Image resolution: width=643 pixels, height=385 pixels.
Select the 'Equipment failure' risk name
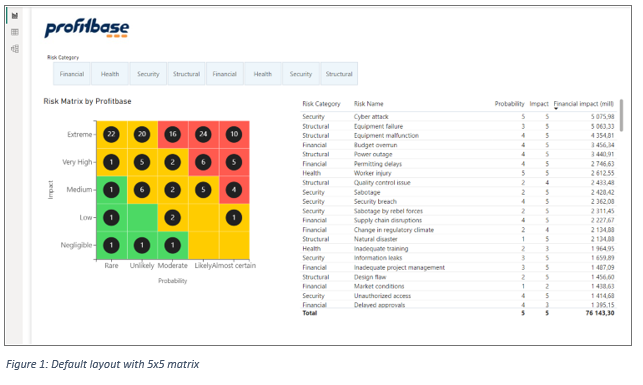pyautogui.click(x=378, y=126)
